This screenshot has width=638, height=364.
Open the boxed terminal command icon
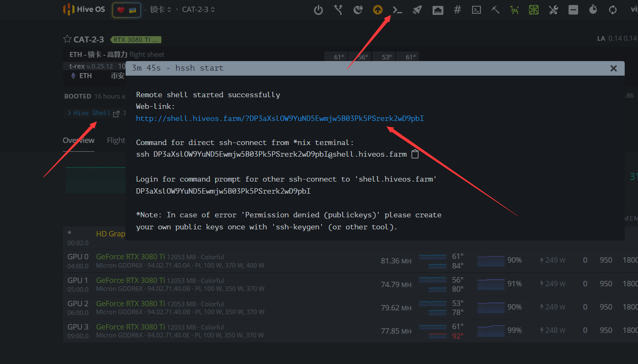click(477, 10)
